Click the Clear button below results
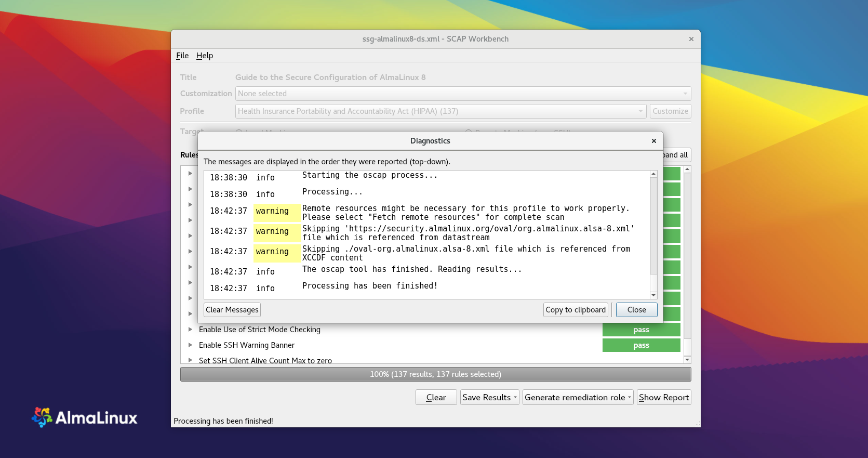The height and width of the screenshot is (458, 868). (436, 398)
